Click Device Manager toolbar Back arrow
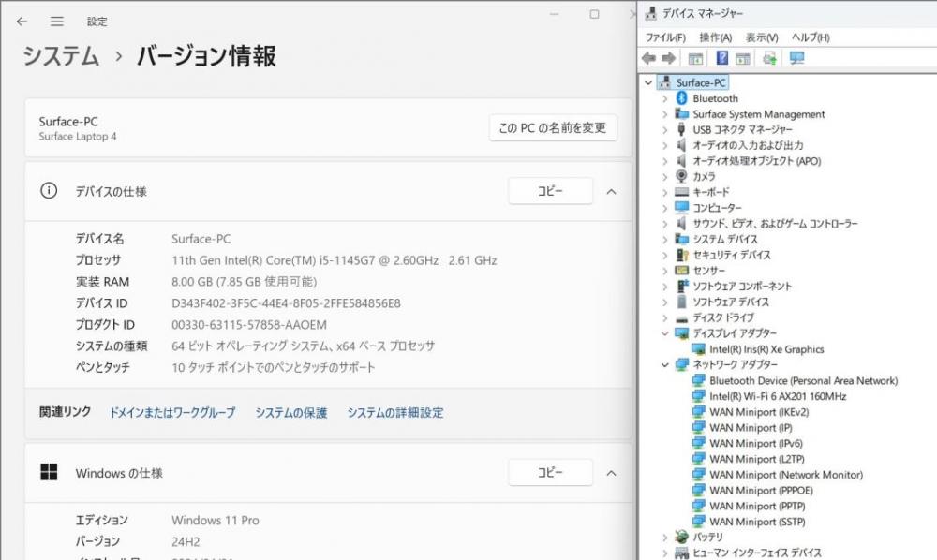The image size is (937, 560). (x=648, y=58)
